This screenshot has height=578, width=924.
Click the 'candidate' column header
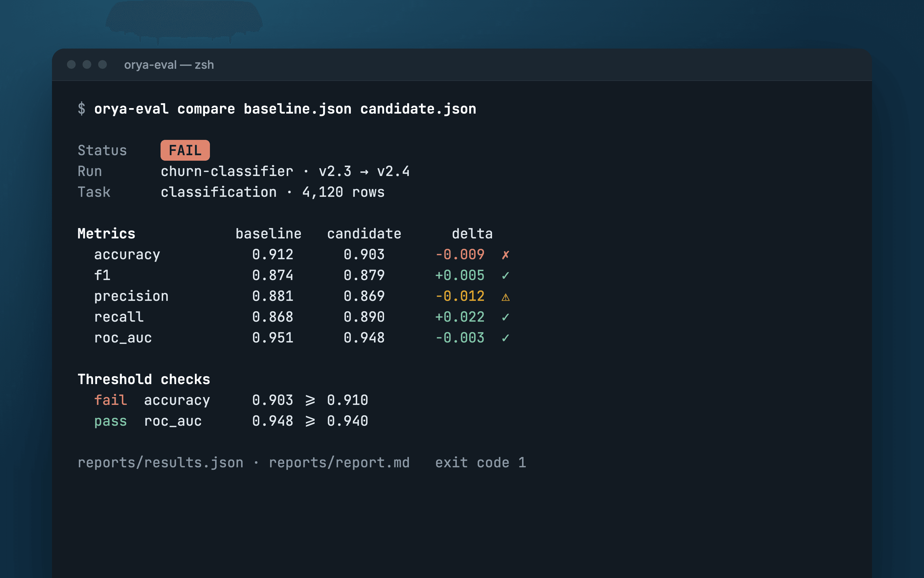[364, 234]
